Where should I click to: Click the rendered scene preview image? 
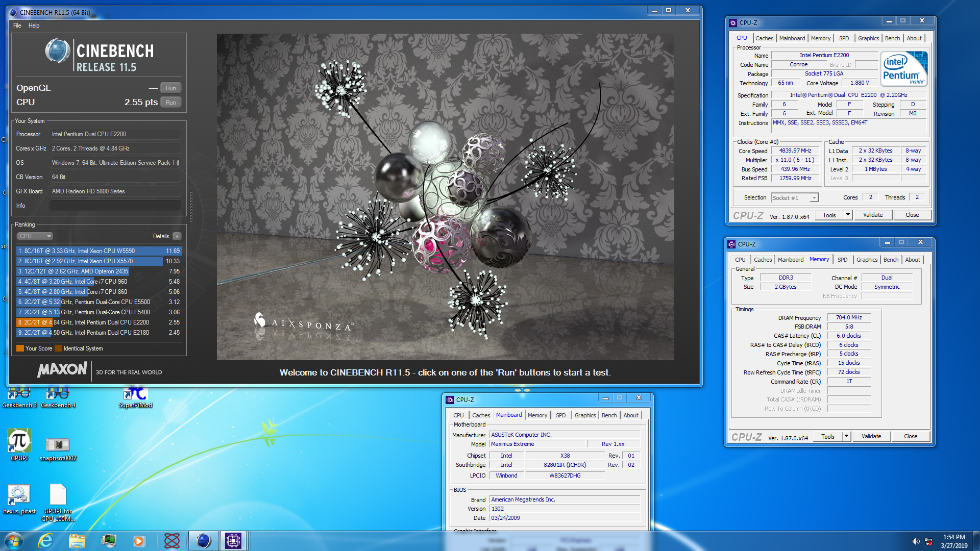[x=445, y=197]
